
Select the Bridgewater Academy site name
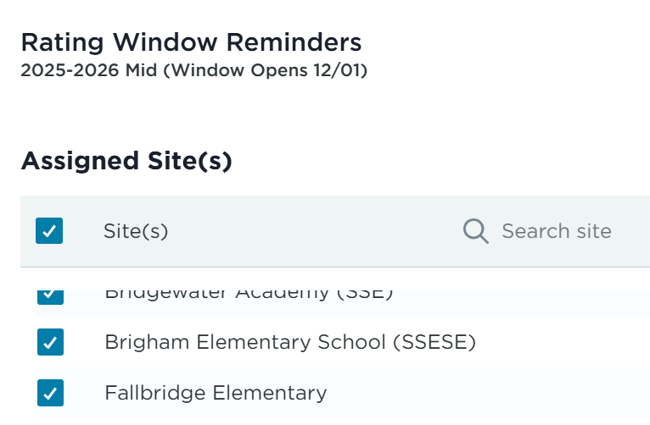(x=217, y=294)
